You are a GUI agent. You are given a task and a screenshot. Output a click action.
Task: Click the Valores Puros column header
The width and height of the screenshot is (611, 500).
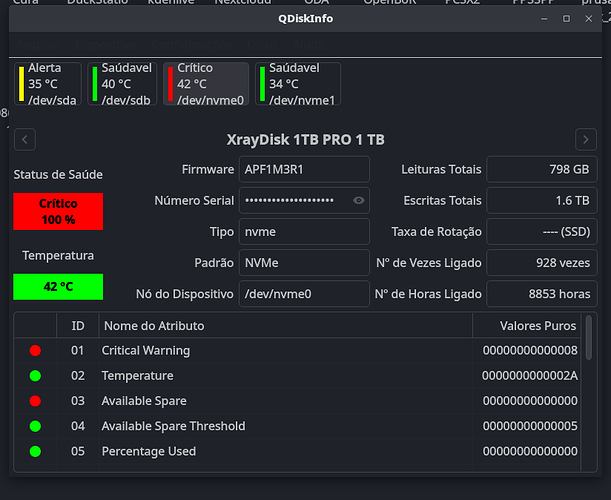[x=526, y=326]
